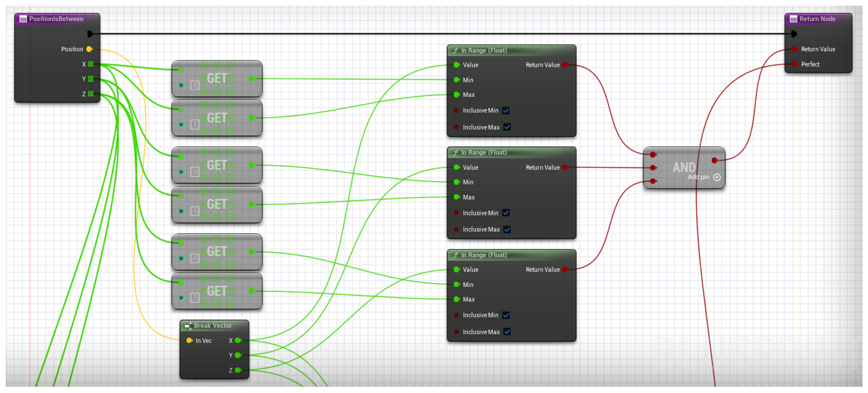Screen dimensions: 868x393
Task: Click the Break Vector X output pin
Action: tap(238, 340)
